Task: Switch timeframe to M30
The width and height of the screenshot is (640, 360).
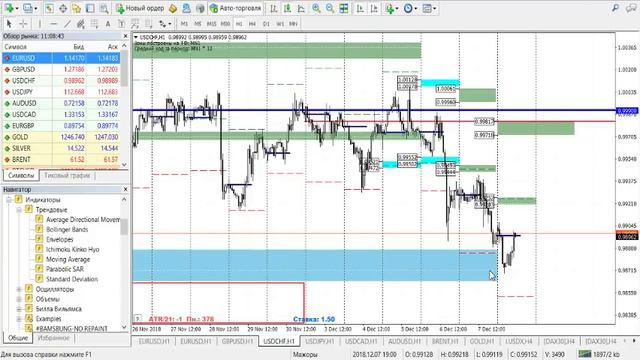Action: click(x=225, y=24)
